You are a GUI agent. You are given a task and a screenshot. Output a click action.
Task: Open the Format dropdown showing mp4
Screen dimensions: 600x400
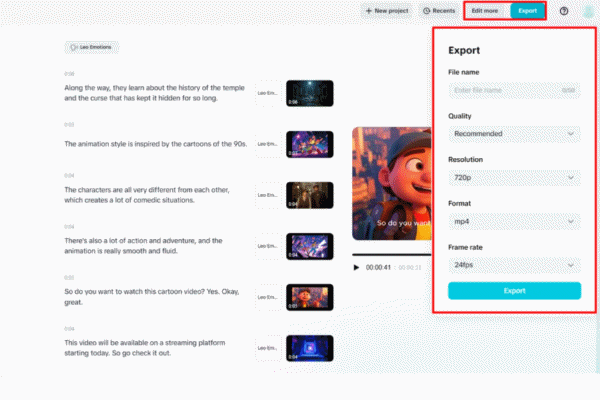click(x=514, y=221)
